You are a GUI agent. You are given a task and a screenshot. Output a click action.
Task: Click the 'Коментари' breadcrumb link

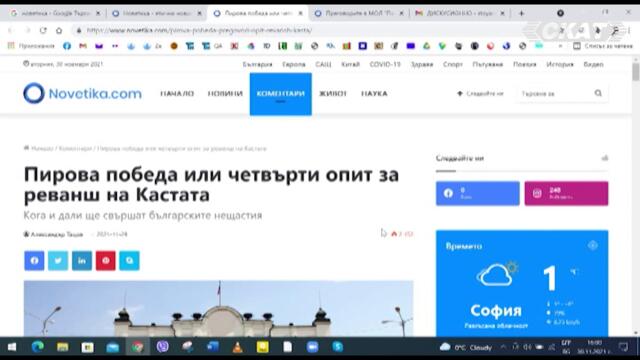[x=76, y=149]
